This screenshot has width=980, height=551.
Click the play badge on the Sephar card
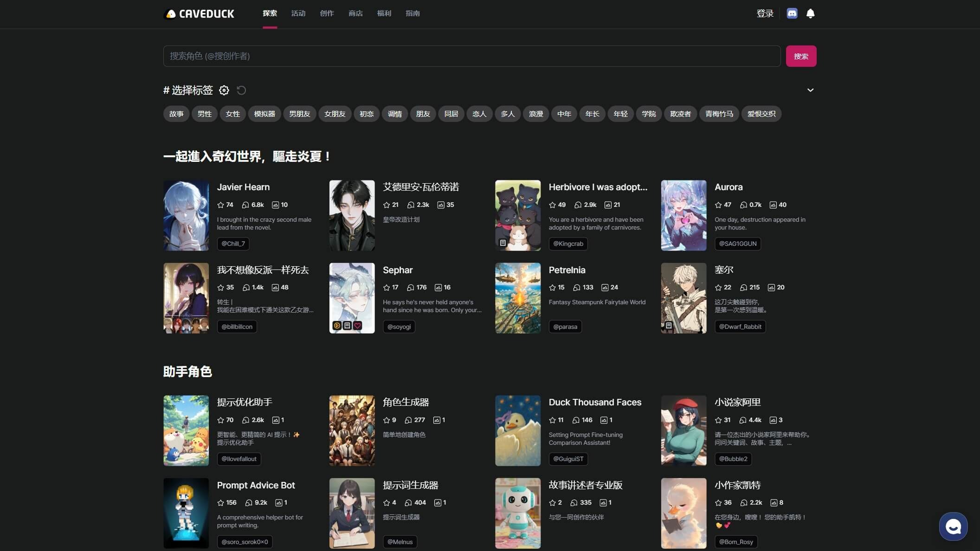click(336, 325)
